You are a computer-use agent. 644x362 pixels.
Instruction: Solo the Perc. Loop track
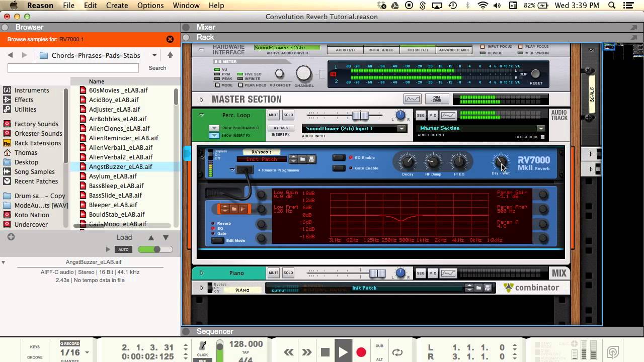288,115
